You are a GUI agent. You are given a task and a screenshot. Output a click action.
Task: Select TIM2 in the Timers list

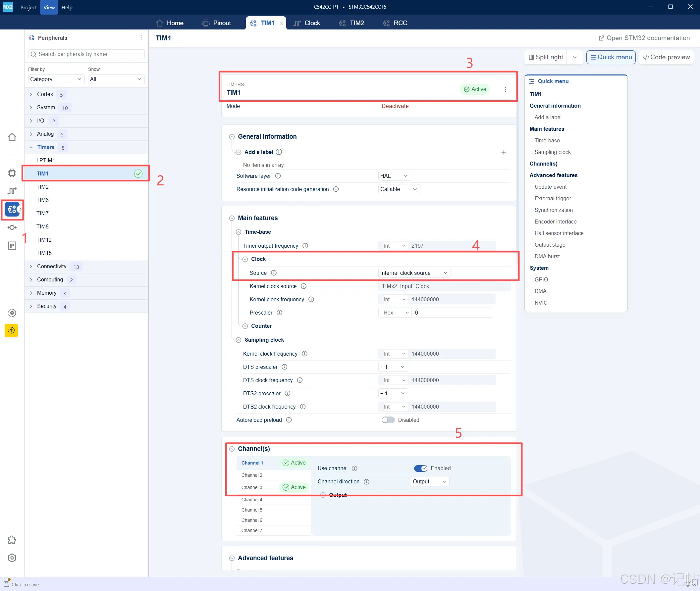click(86, 187)
